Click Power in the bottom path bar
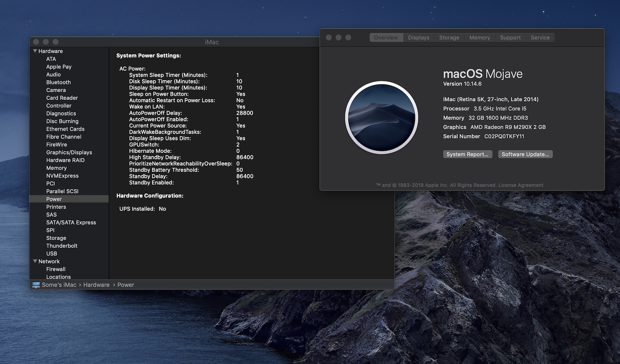620x364 pixels. (x=126, y=285)
